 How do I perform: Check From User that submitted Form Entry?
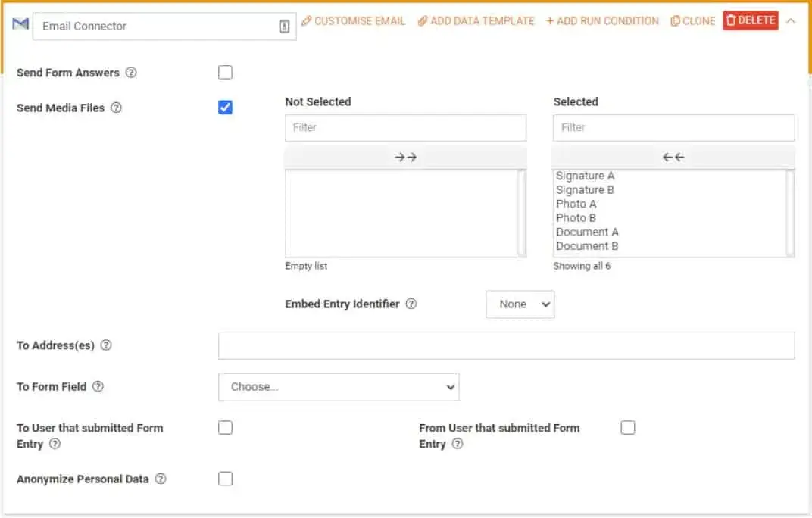point(627,428)
